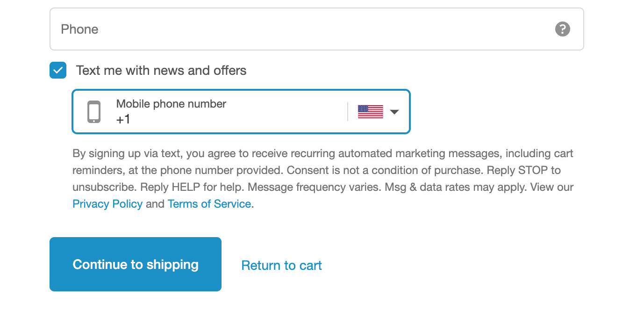The image size is (644, 333).
Task: Follow the Return to cart link
Action: point(282,265)
